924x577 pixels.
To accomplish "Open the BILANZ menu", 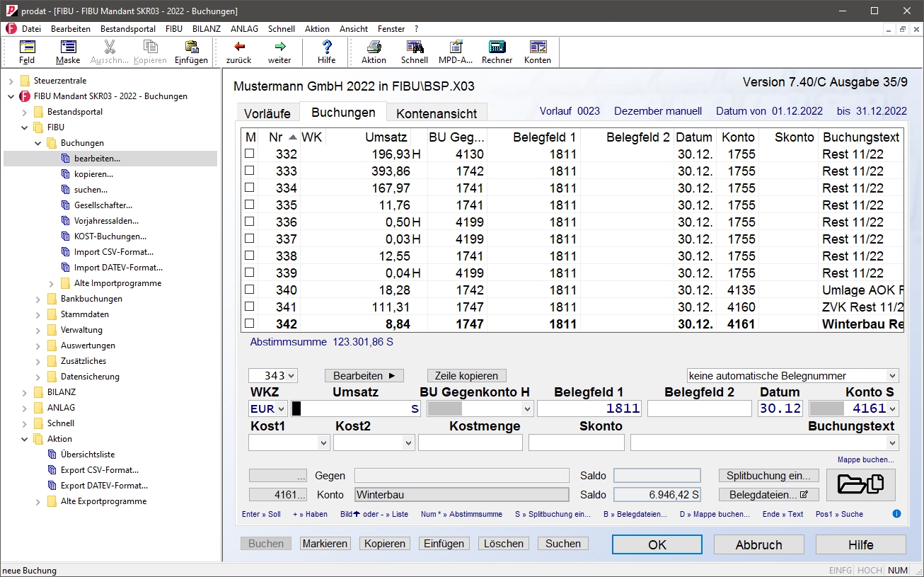I will (207, 29).
